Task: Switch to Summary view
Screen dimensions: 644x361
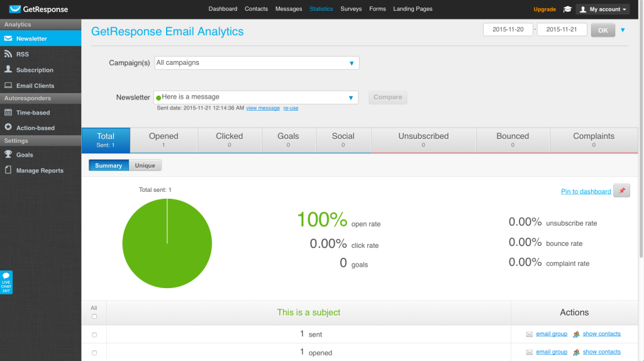Action: click(x=108, y=165)
